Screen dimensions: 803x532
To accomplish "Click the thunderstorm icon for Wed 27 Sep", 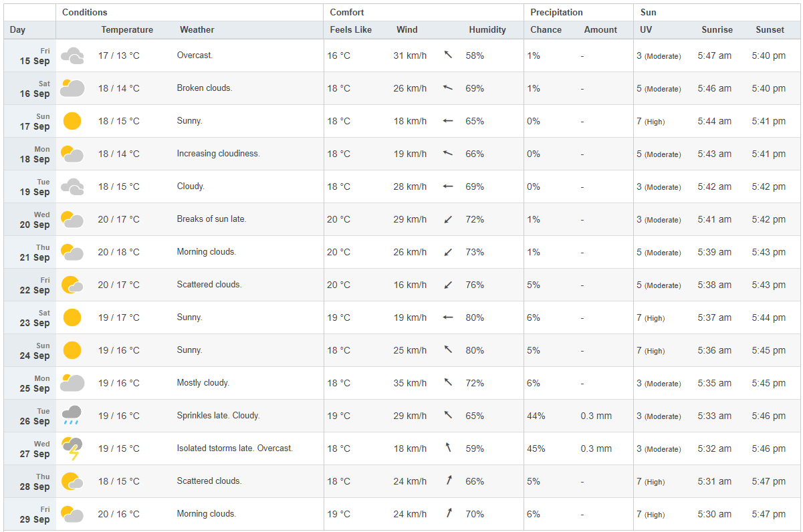I will click(x=72, y=448).
